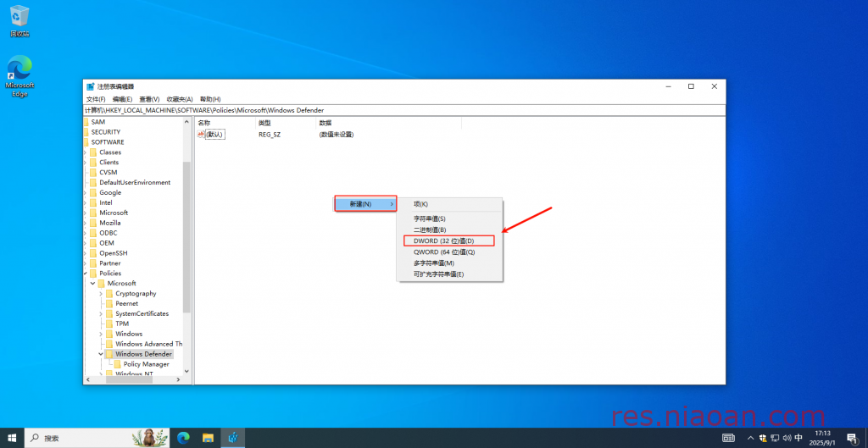
Task: Click the Mozilla key folder icon
Action: 93,223
